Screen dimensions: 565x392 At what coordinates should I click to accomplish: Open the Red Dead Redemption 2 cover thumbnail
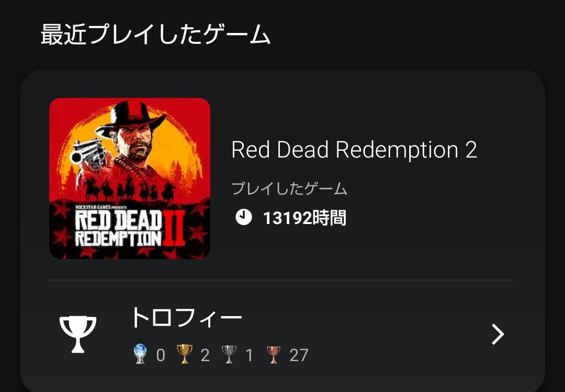[130, 178]
